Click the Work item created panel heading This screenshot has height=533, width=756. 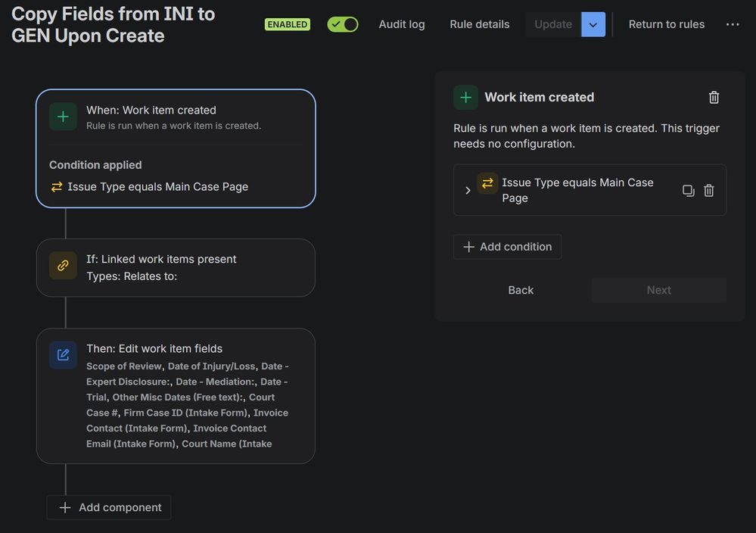(539, 98)
